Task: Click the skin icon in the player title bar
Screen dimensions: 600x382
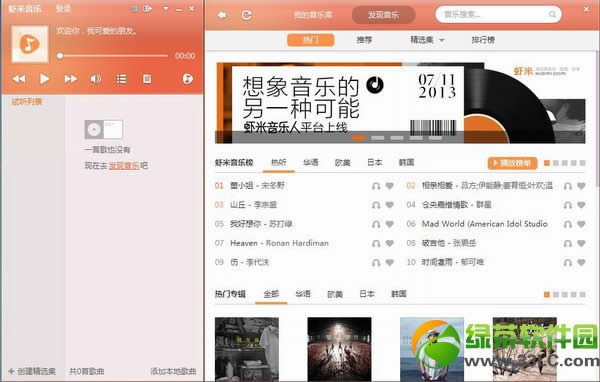Action: pyautogui.click(x=135, y=8)
